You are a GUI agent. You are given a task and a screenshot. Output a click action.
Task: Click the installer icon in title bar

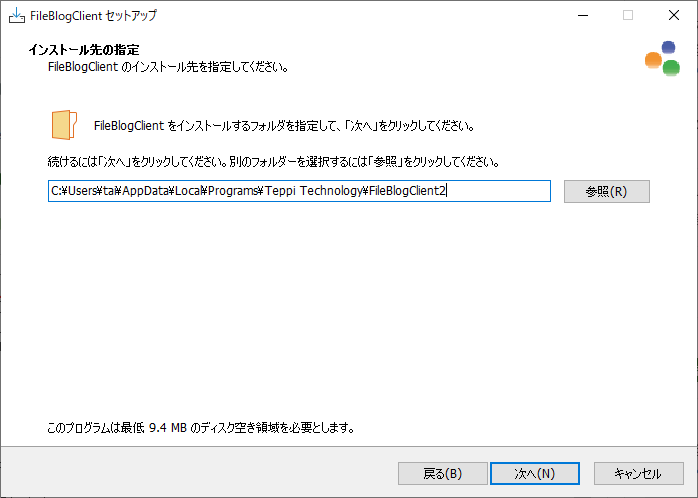[x=17, y=16]
